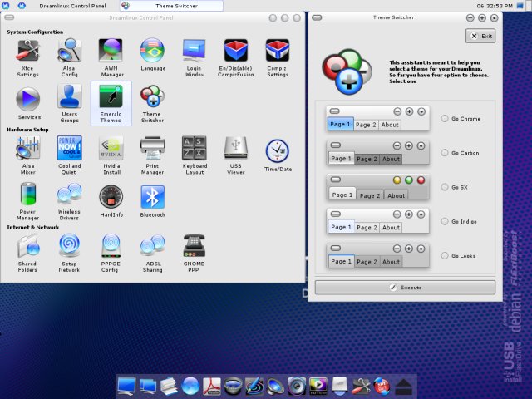This screenshot has height=399, width=532.
Task: Click the Go Chrome theme preview thumbnail
Action: pyautogui.click(x=377, y=118)
